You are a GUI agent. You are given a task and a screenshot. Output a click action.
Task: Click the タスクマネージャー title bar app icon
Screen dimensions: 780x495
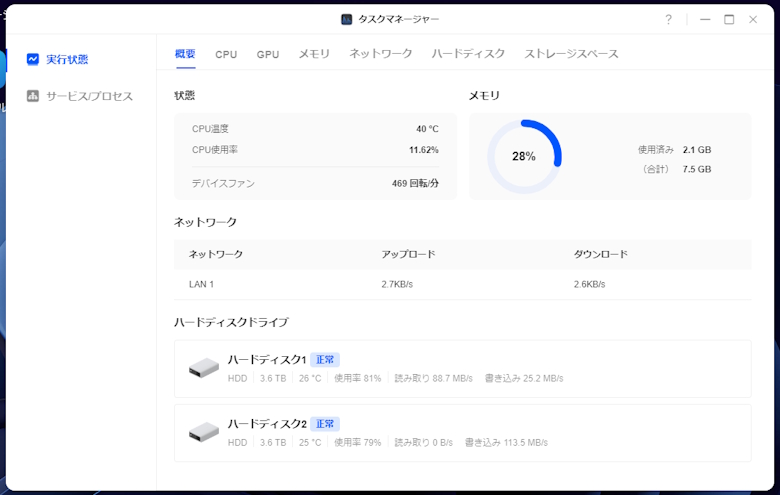346,19
